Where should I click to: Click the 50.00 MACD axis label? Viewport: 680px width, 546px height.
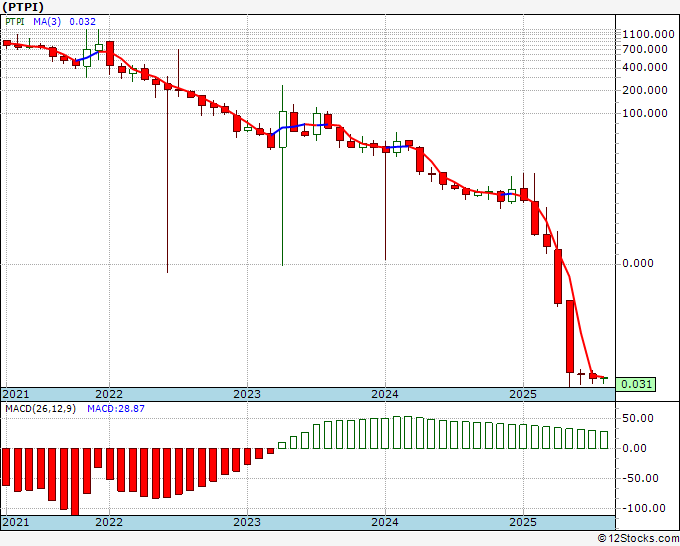(638, 418)
